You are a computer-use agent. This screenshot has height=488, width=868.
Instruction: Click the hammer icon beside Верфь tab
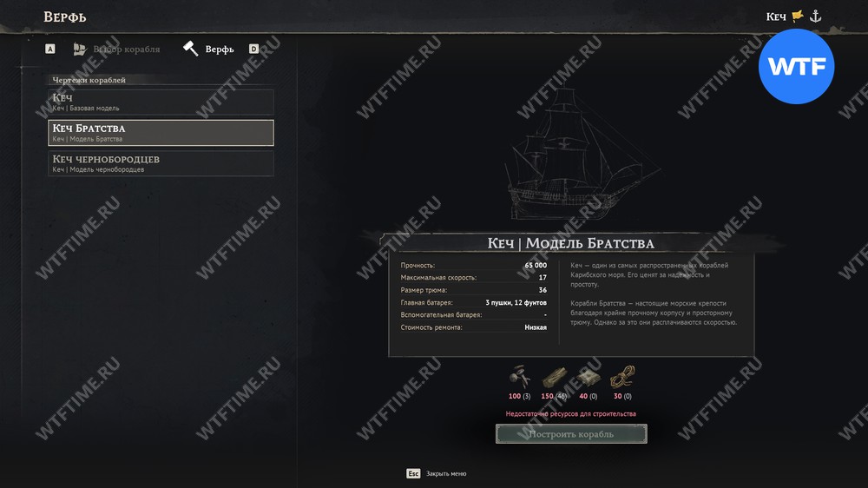pos(190,49)
